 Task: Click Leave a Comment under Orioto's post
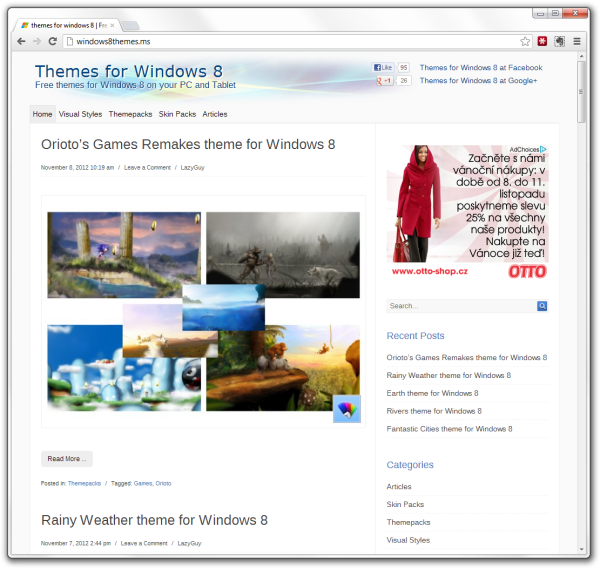147,168
